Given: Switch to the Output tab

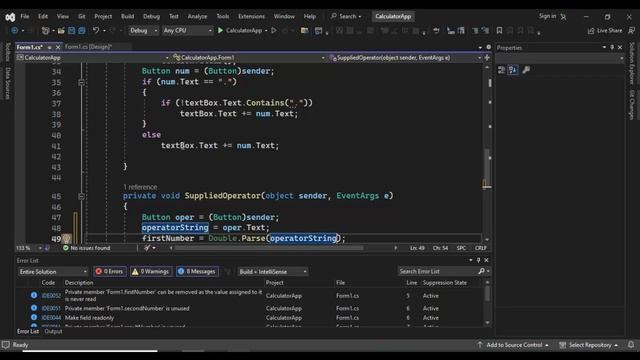Looking at the screenshot, I should [x=53, y=331].
